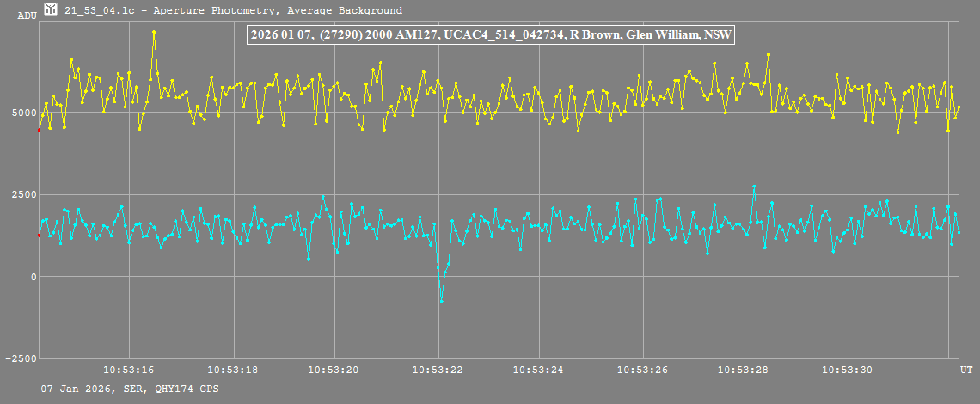Click the footer text '07 Jan 2026, SER, QHY174-GPS'
Screen dimensions: 980x404
click(x=130, y=389)
